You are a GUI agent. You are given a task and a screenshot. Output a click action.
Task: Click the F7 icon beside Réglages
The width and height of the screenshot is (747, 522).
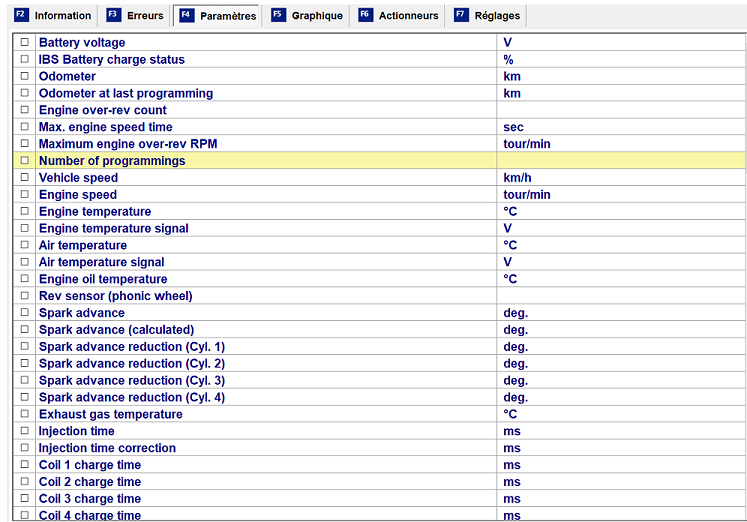tap(460, 15)
